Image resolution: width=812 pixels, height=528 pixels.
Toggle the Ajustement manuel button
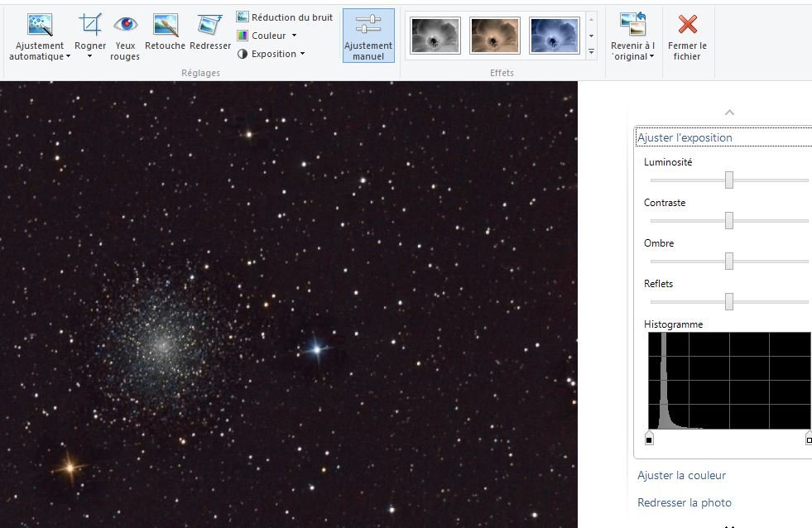tap(368, 36)
